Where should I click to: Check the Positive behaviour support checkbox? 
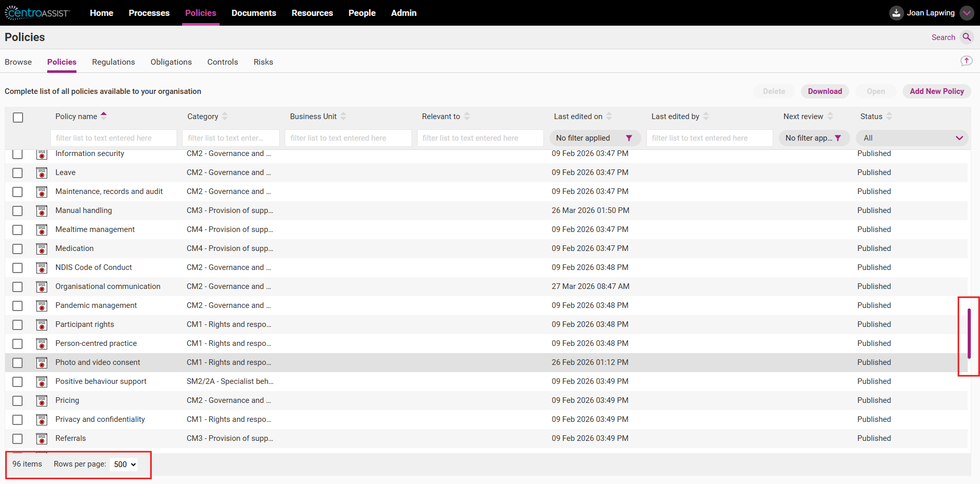[x=17, y=382]
